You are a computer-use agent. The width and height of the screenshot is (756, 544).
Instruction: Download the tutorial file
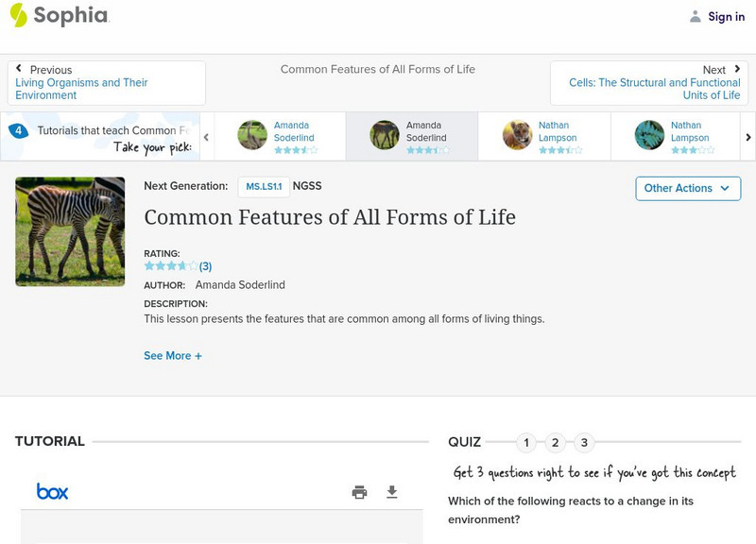(390, 492)
